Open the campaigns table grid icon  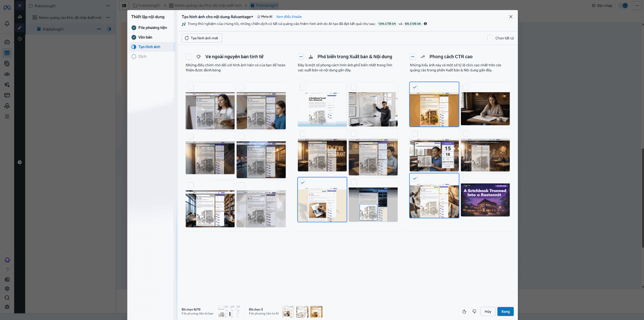pos(7,53)
